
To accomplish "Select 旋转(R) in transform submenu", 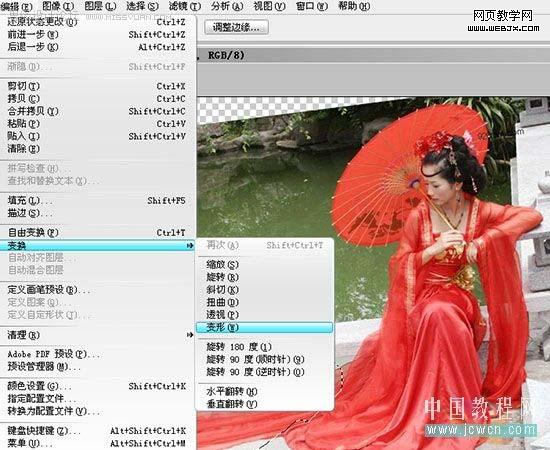I will click(x=264, y=277).
